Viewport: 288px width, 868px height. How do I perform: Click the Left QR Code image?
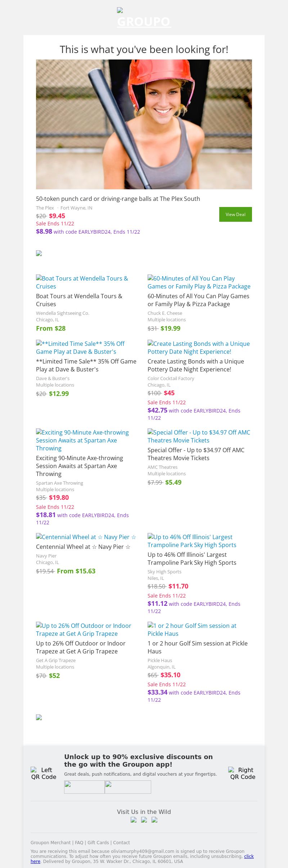44,773
